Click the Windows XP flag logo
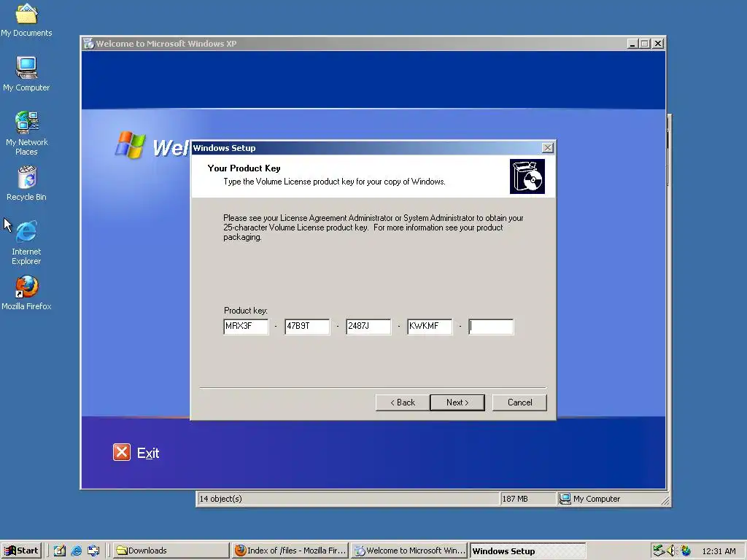747x560 pixels. (130, 145)
